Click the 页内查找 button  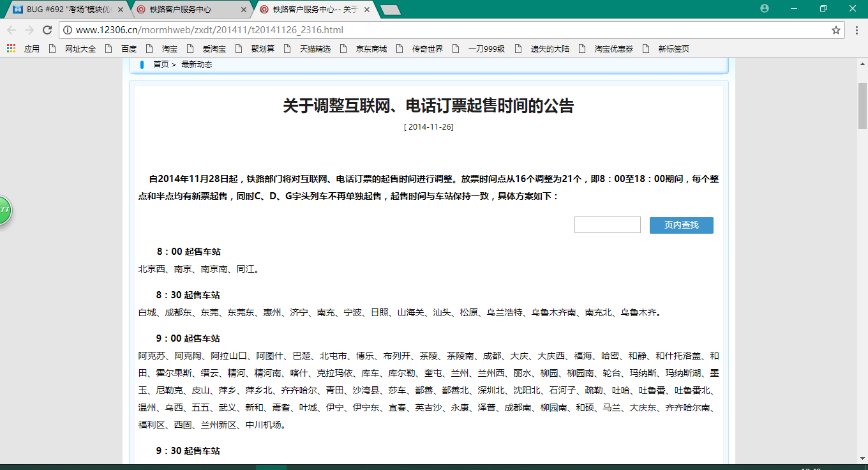click(681, 225)
